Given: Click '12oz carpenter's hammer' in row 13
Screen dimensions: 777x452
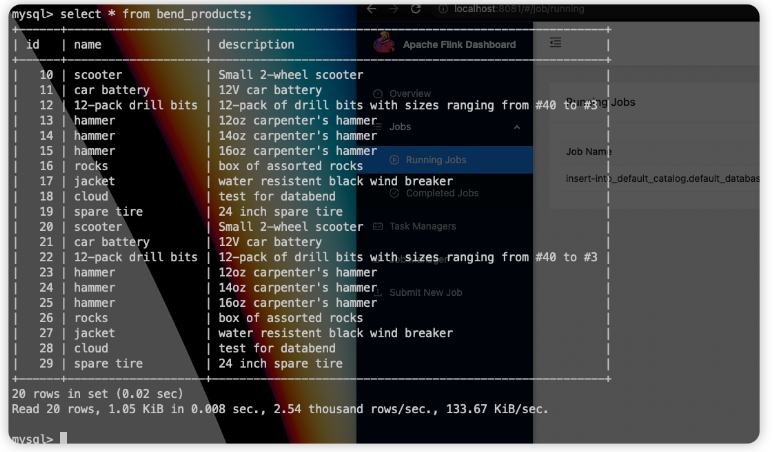Looking at the screenshot, I should coord(298,120).
